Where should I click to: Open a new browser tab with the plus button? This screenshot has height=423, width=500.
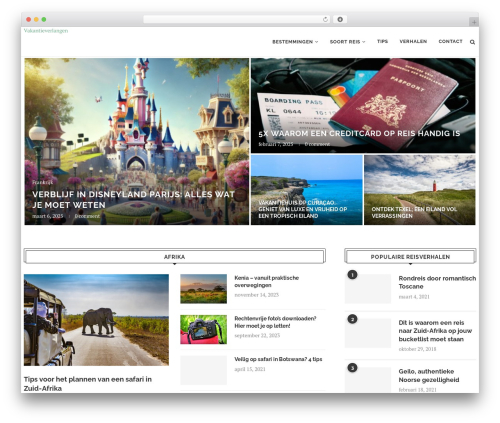474,22
